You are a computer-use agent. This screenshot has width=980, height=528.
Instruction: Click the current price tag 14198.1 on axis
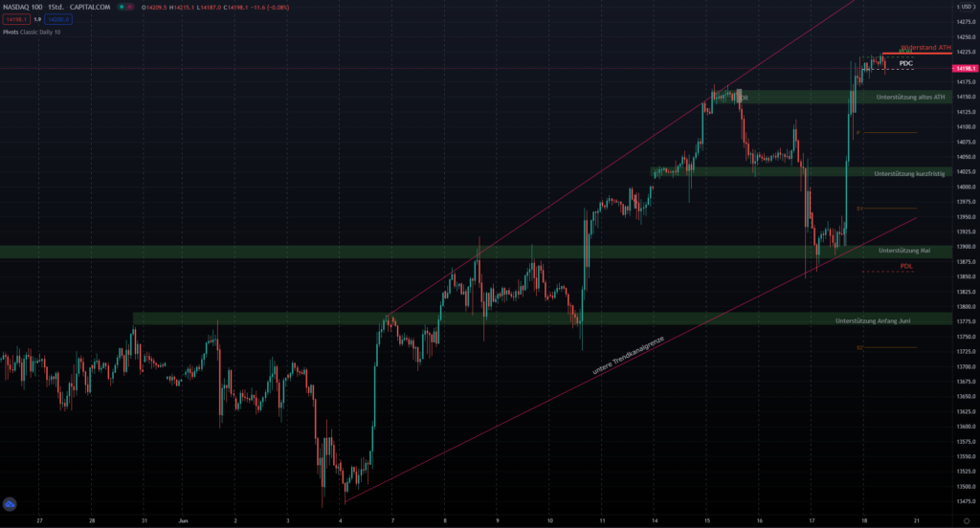coord(963,69)
